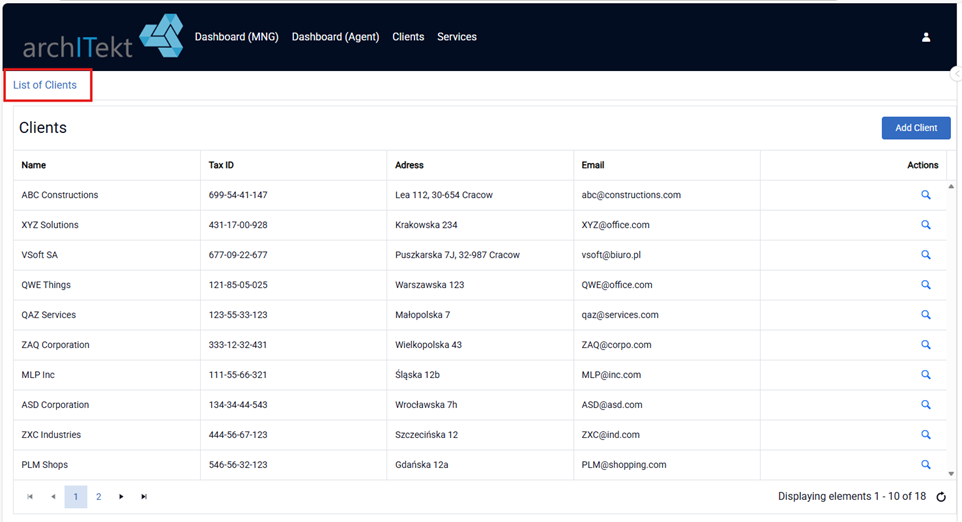Click the archITekt logo
Viewport: 962px width, 522px height.
[102, 37]
